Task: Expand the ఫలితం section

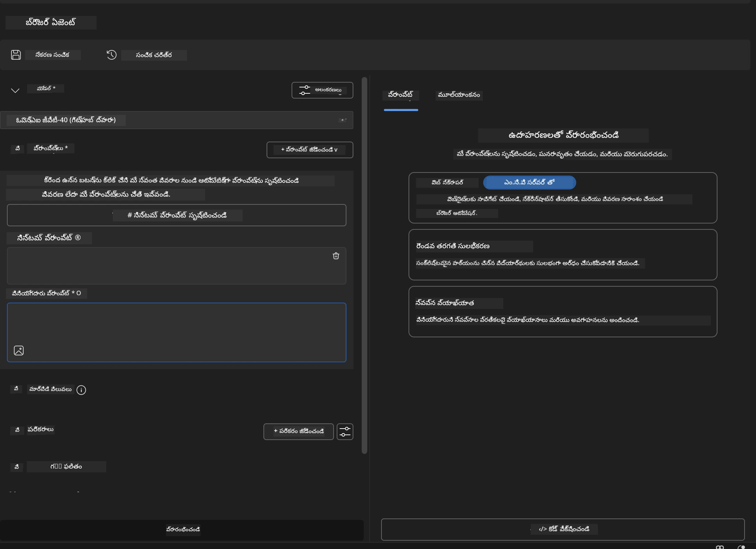Action: [x=16, y=467]
